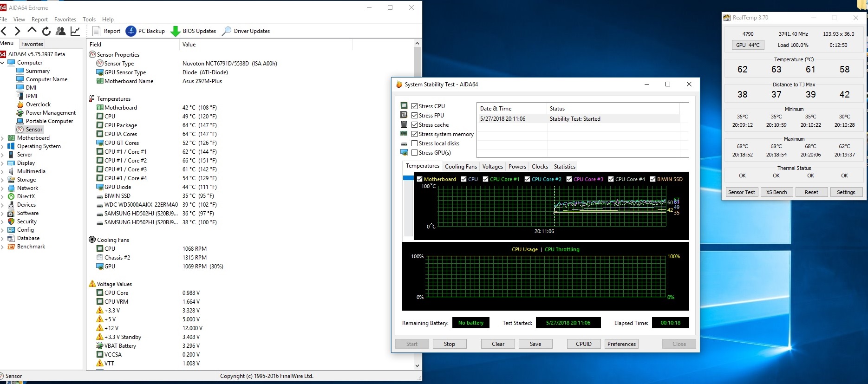
Task: Uncheck the Stress FPU option
Action: point(414,116)
